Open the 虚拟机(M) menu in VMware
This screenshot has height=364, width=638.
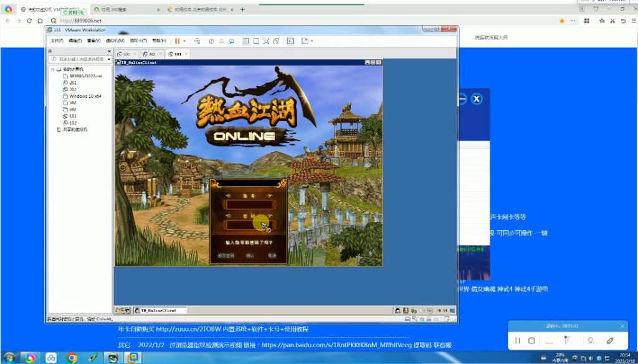(115, 41)
